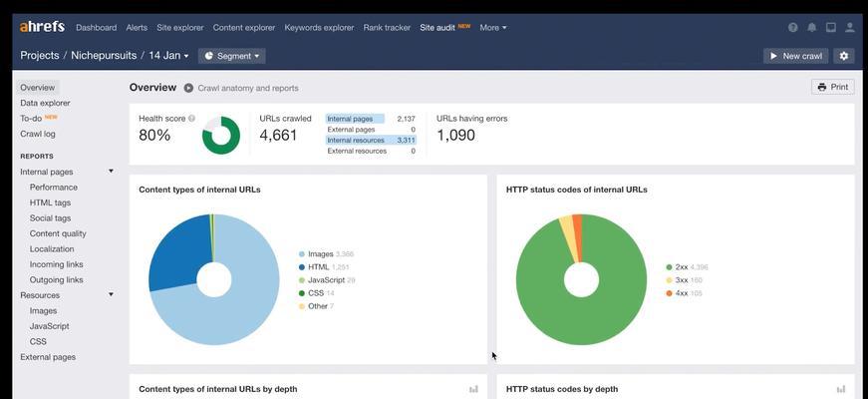Click the ahrefs logo
Screen dimensions: 868x399
42,27
